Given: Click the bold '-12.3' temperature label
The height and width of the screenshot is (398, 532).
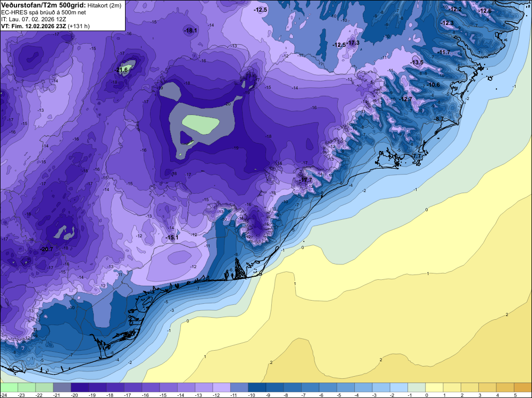Looking at the screenshot, I should click(x=447, y=23).
